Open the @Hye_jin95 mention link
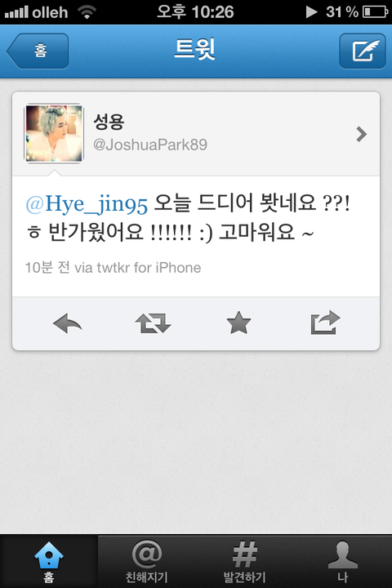Viewport: 392px width, 588px height. pyautogui.click(x=87, y=204)
